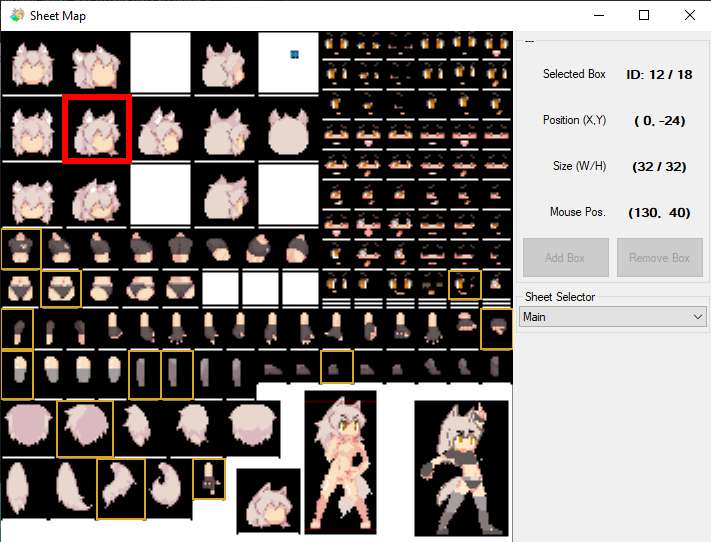This screenshot has width=711, height=542.
Task: Click the Size (W/H) label
Action: [580, 166]
